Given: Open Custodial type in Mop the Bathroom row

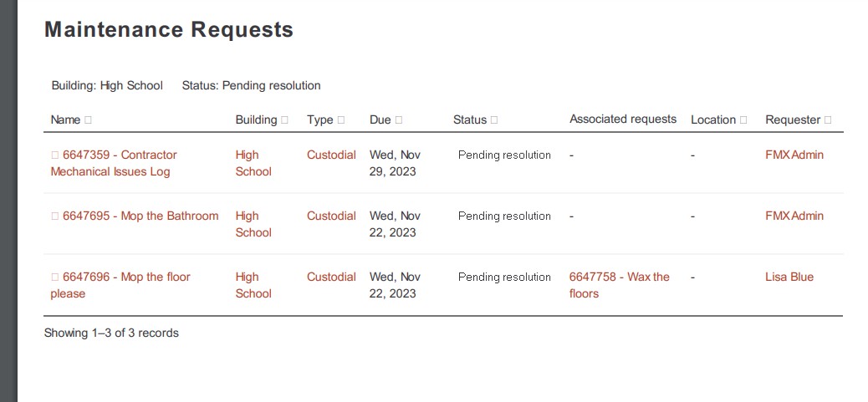Looking at the screenshot, I should coord(332,216).
